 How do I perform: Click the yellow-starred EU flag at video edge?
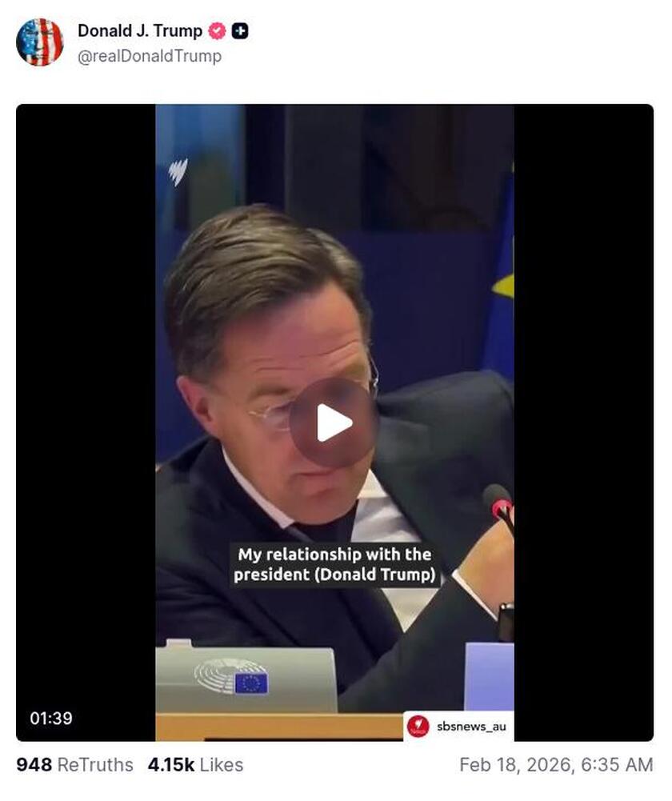[x=502, y=270]
